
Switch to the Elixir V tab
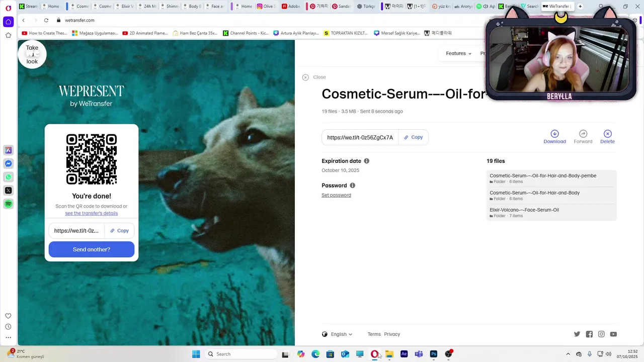click(x=125, y=7)
